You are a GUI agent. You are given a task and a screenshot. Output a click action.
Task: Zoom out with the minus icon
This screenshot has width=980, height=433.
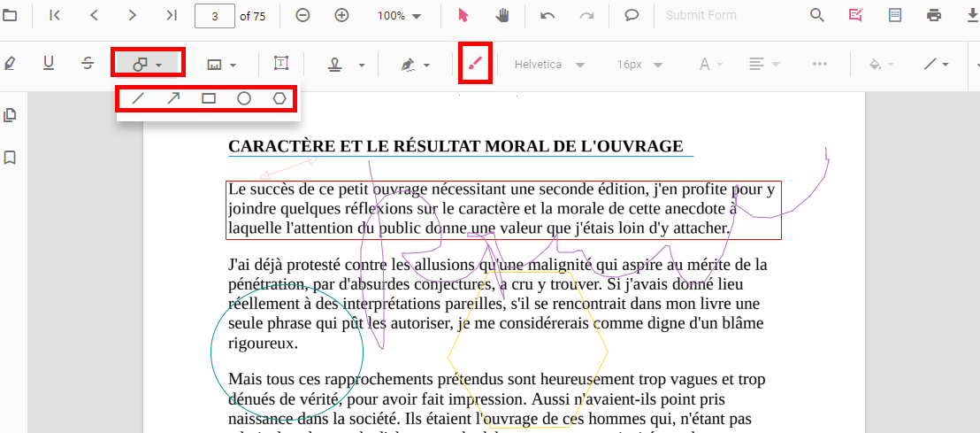click(302, 16)
